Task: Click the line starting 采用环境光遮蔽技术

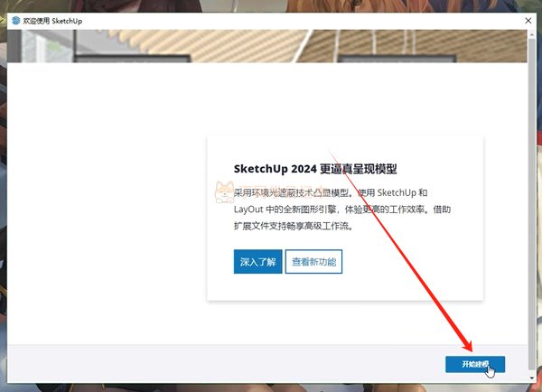Action: click(x=331, y=192)
